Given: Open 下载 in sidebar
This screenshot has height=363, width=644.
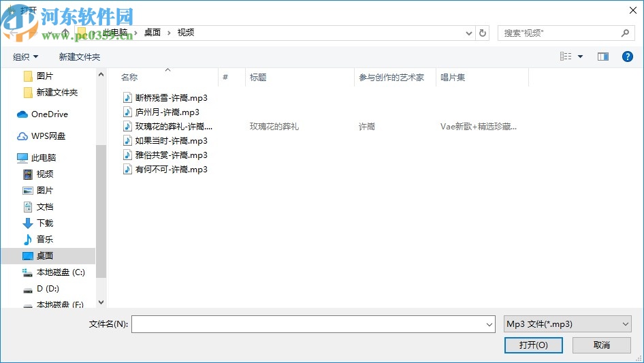Looking at the screenshot, I should (x=44, y=223).
